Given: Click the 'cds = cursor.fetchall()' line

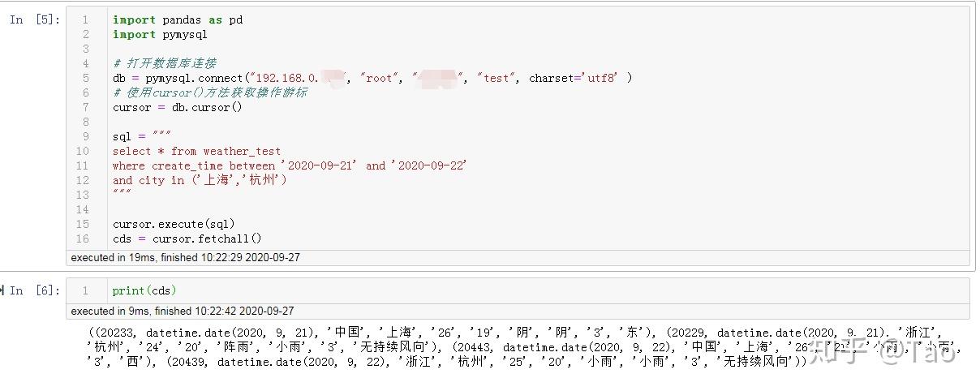Looking at the screenshot, I should tap(187, 238).
